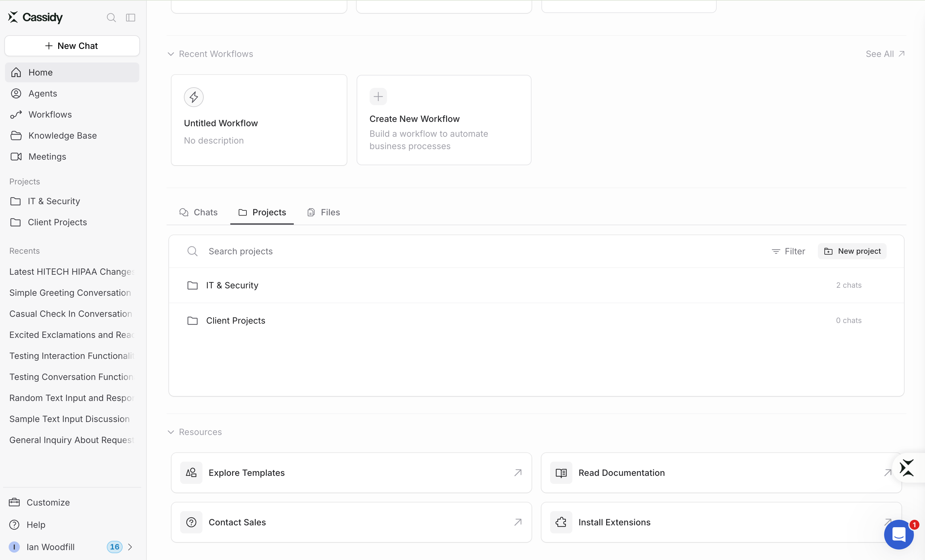Open recent chat Latest HITECH HIPAA Changes
The height and width of the screenshot is (560, 925).
pyautogui.click(x=72, y=272)
